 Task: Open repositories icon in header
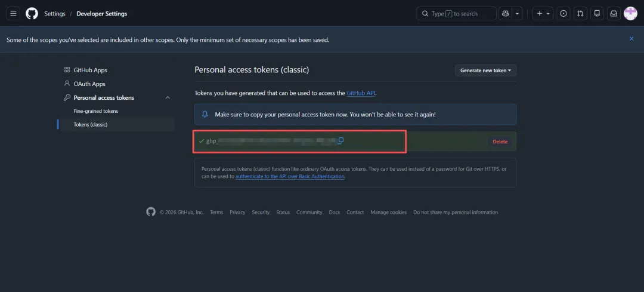[597, 14]
